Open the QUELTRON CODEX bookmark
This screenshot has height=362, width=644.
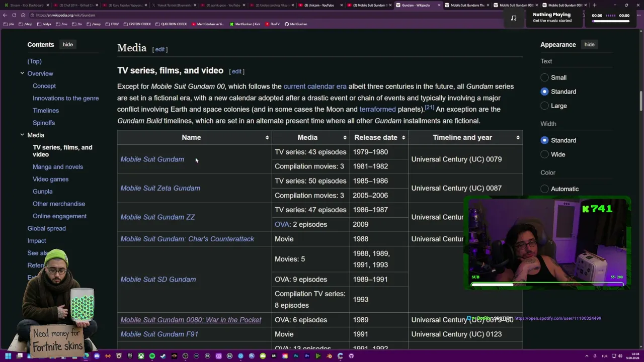pyautogui.click(x=171, y=24)
